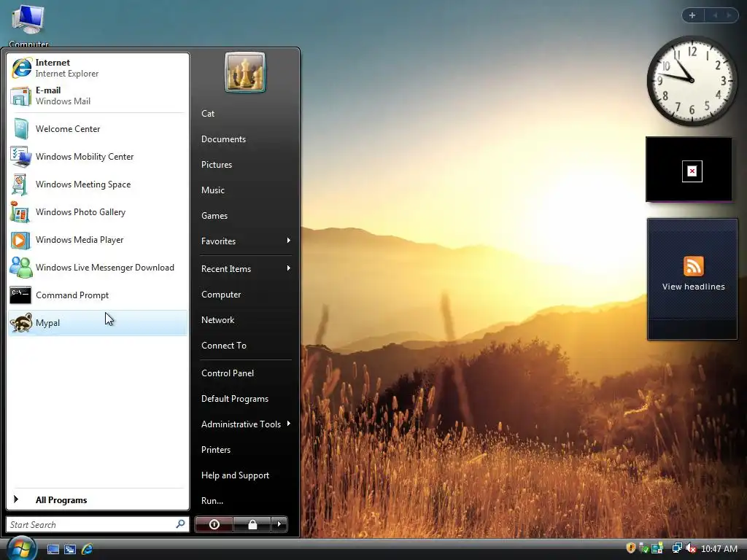Open Printers
The width and height of the screenshot is (747, 560).
[246, 449]
